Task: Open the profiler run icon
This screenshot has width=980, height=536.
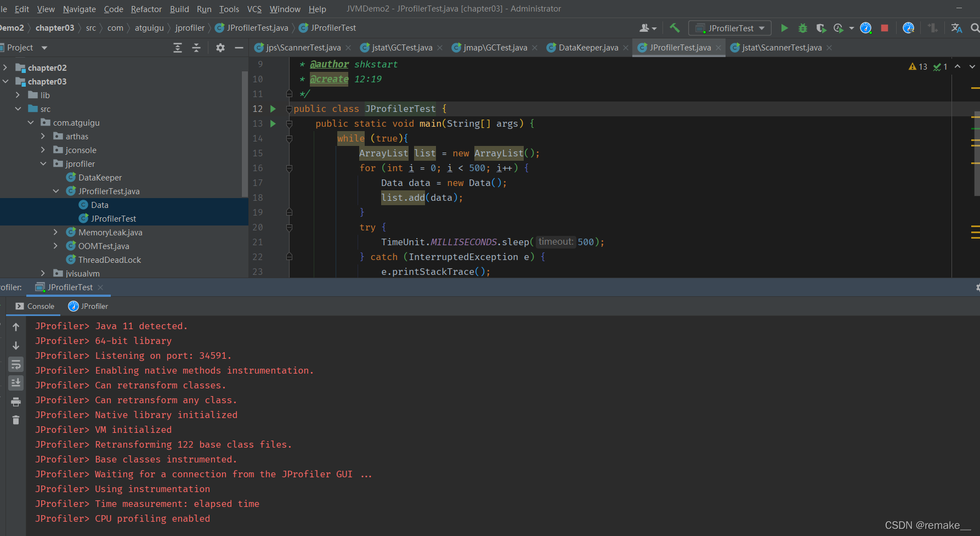Action: tap(839, 28)
